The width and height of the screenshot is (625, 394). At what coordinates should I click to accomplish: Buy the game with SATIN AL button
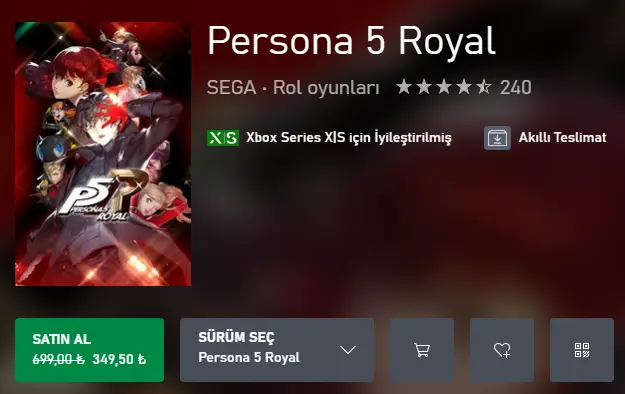pyautogui.click(x=89, y=350)
